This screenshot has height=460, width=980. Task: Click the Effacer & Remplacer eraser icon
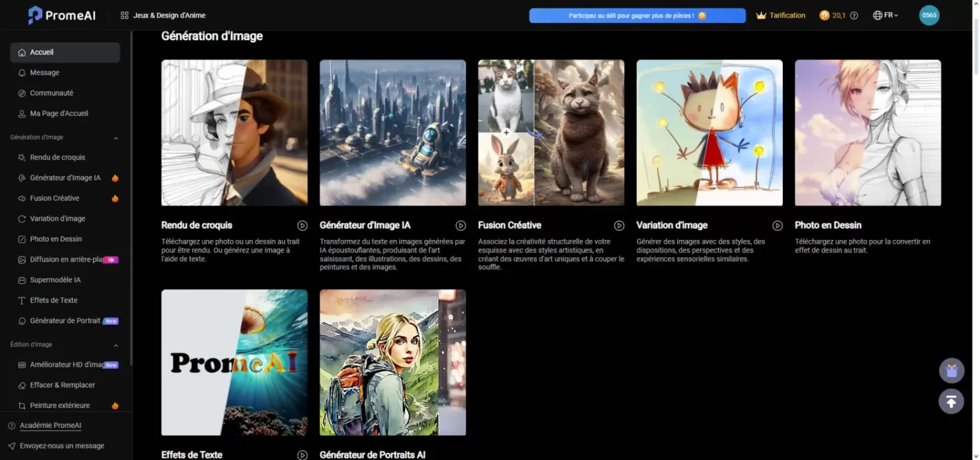coord(22,385)
